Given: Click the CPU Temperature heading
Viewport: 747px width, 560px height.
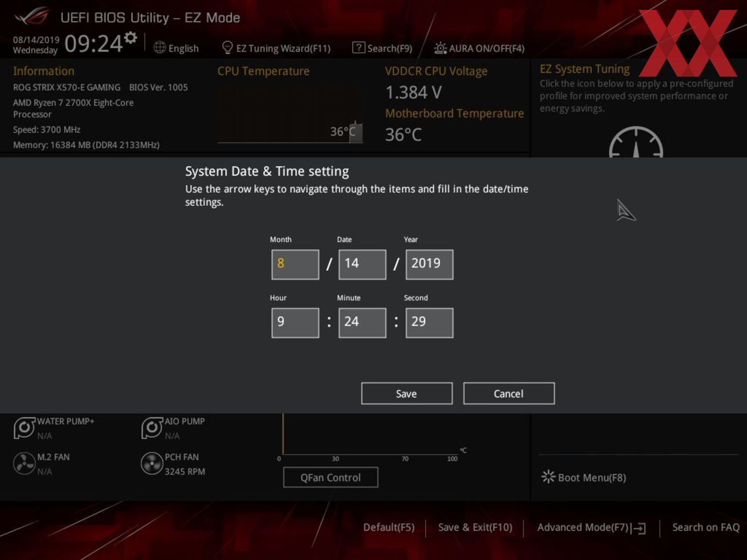Looking at the screenshot, I should click(264, 71).
